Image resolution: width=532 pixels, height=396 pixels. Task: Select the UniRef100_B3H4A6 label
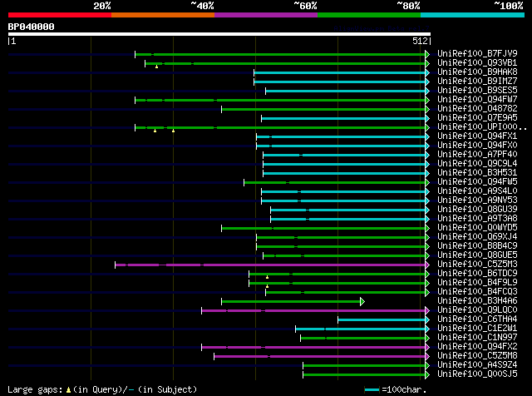coord(477,301)
